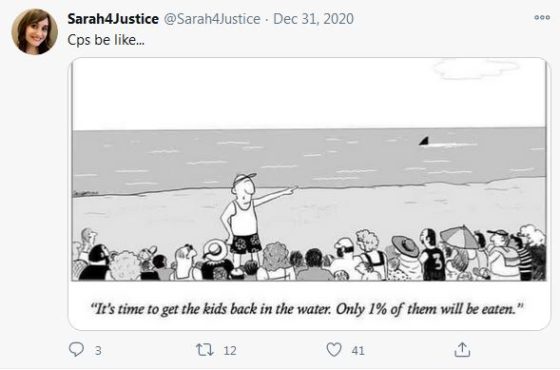Click the cloud in the cartoon sky
Image resolution: width=560 pixels, height=370 pixels.
(475, 69)
